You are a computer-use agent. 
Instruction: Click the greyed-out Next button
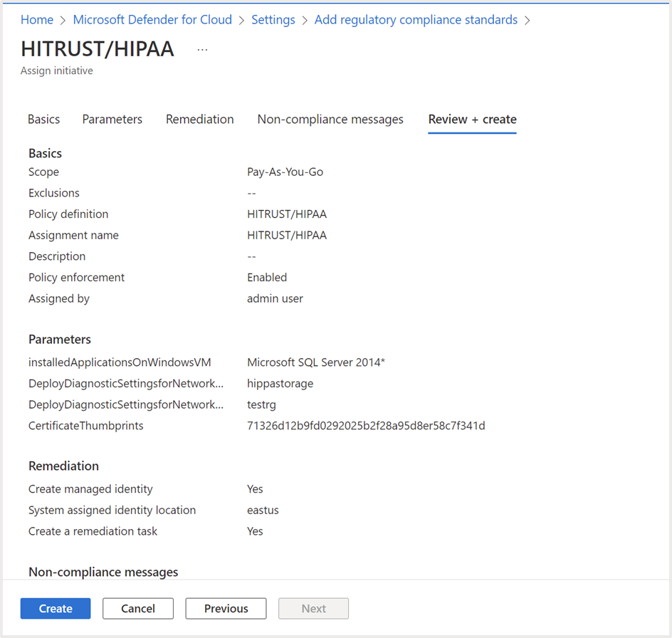[x=313, y=609]
